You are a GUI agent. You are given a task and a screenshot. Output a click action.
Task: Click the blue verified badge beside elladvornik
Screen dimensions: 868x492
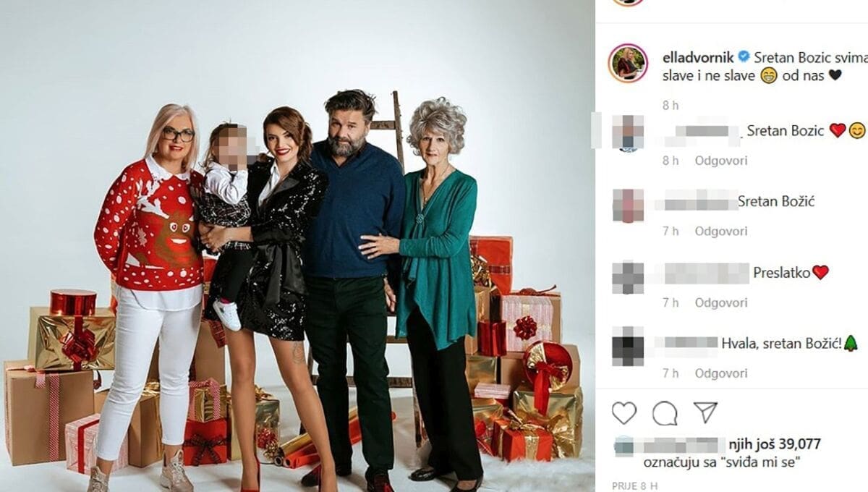tap(743, 56)
